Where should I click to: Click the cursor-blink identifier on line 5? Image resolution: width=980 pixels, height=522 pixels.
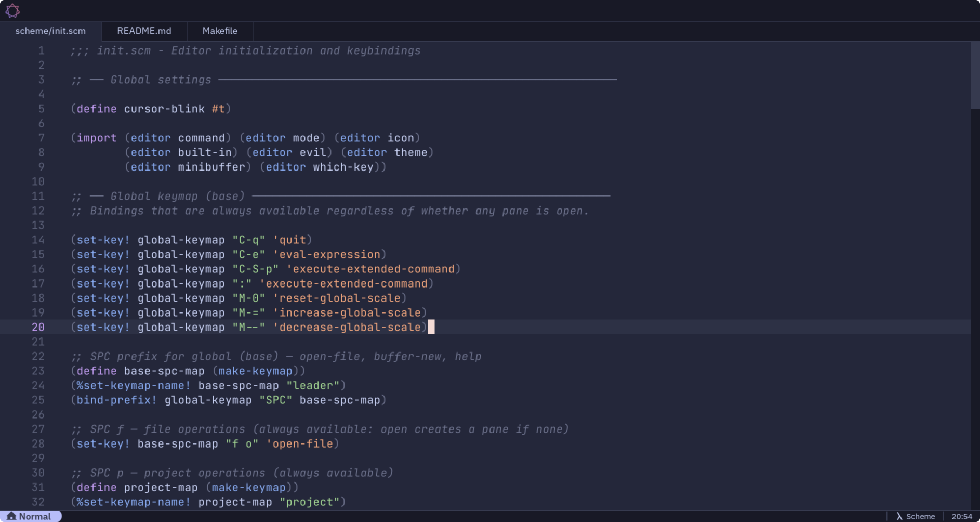coord(164,109)
